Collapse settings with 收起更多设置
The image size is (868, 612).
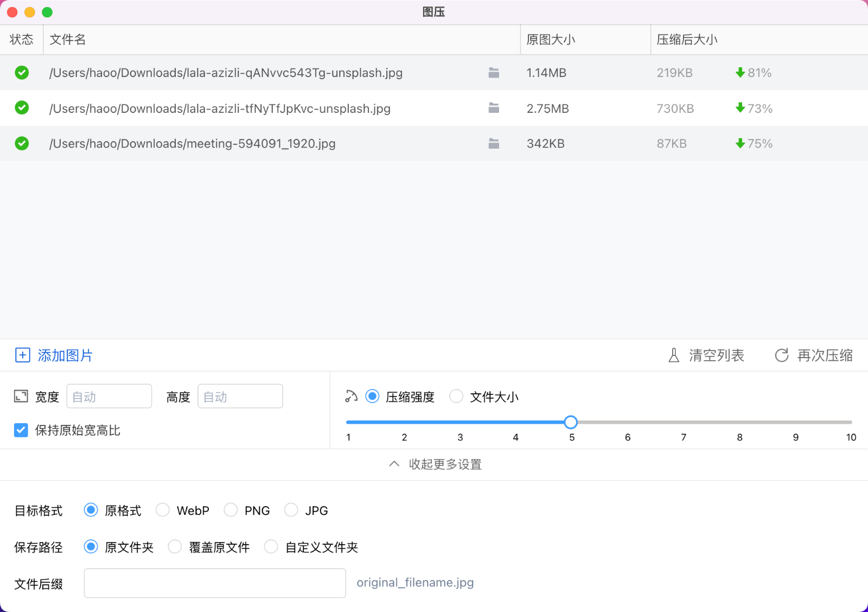435,464
